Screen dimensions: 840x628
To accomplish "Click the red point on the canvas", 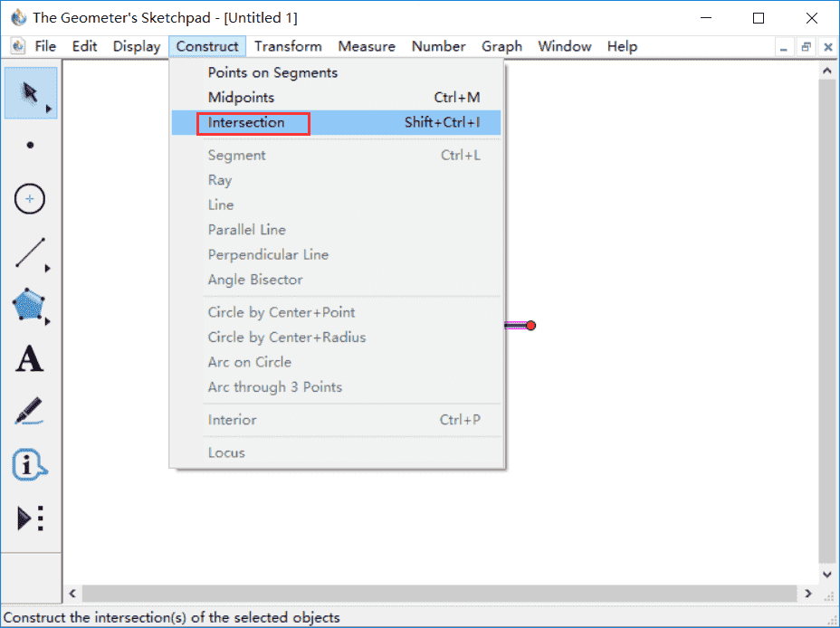I will pyautogui.click(x=531, y=326).
